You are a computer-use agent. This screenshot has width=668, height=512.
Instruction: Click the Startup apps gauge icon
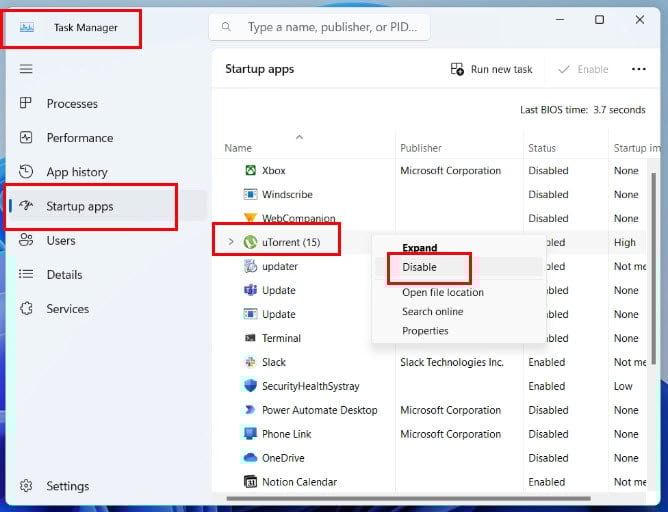(x=26, y=206)
